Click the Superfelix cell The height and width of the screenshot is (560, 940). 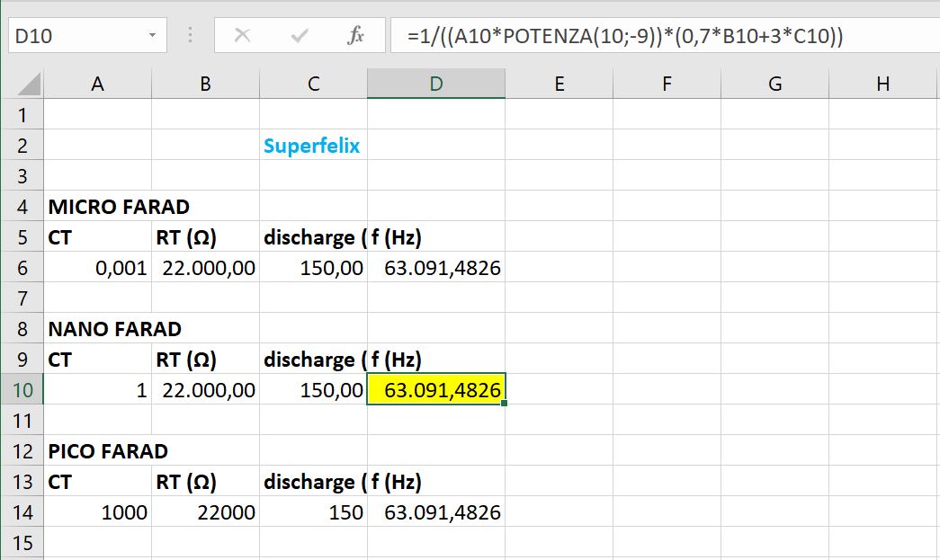pos(312,146)
